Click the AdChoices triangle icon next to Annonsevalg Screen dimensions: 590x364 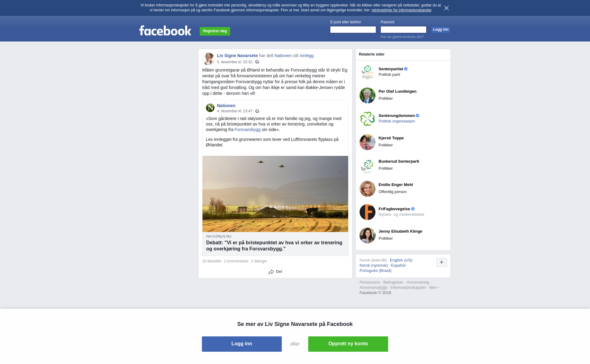[x=385, y=288]
